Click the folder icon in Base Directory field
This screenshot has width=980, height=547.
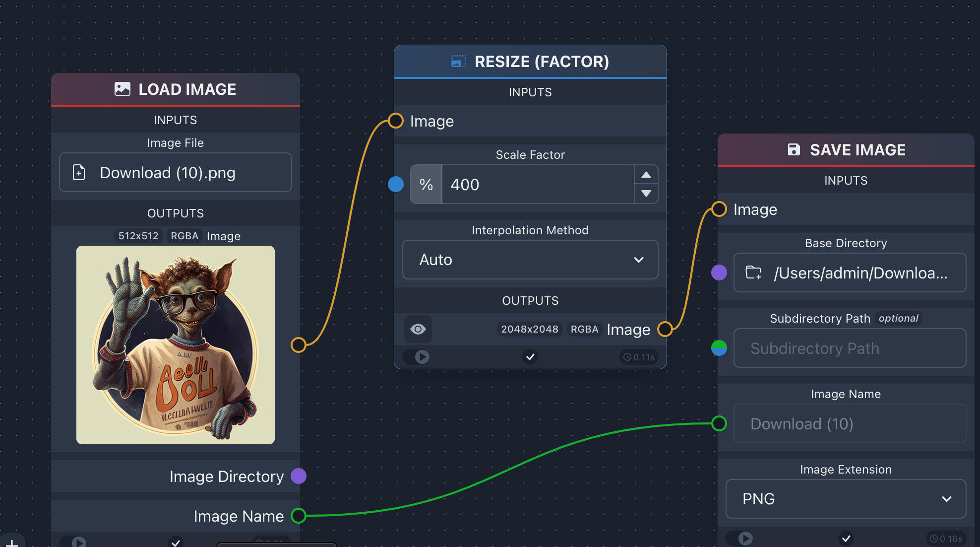(753, 273)
